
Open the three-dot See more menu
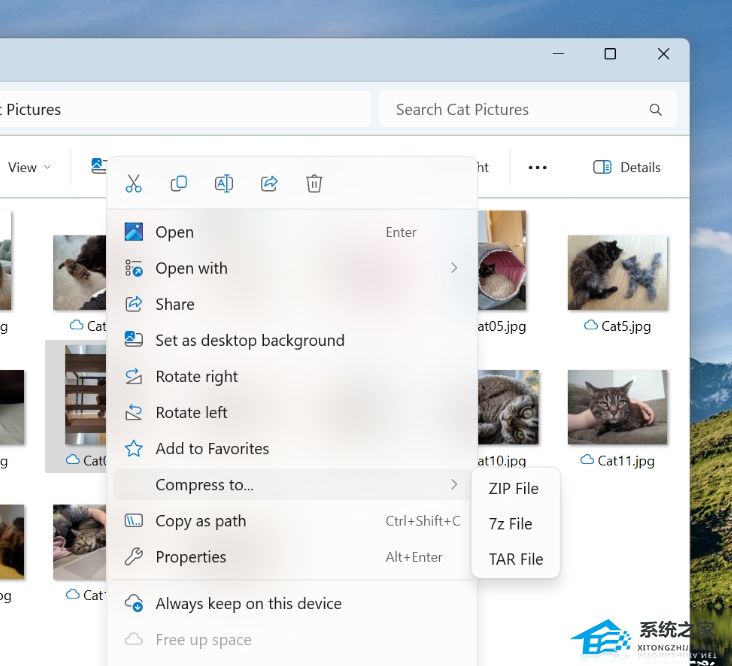538,168
